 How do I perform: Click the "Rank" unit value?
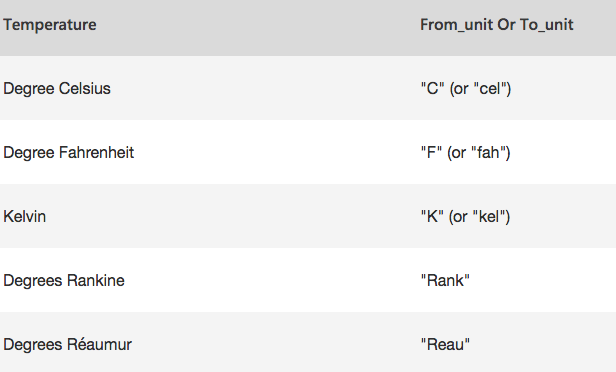coord(445,280)
